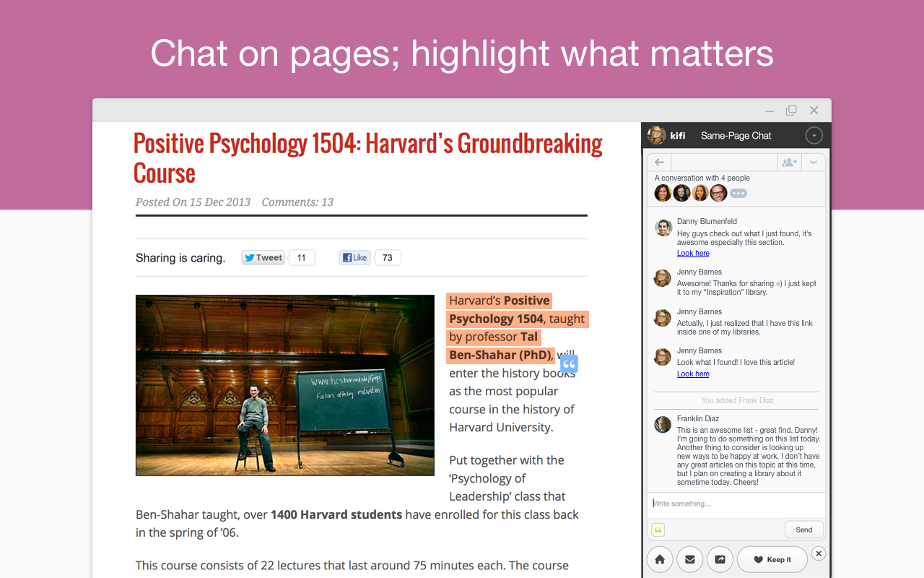The width and height of the screenshot is (924, 578).
Task: Click the fourth participant avatar with glasses
Action: pos(718,193)
